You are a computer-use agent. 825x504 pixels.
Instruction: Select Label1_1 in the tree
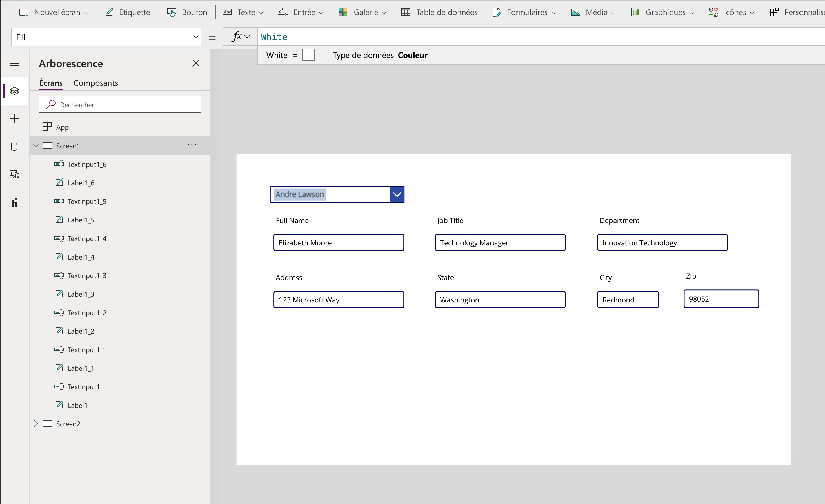tap(120, 368)
